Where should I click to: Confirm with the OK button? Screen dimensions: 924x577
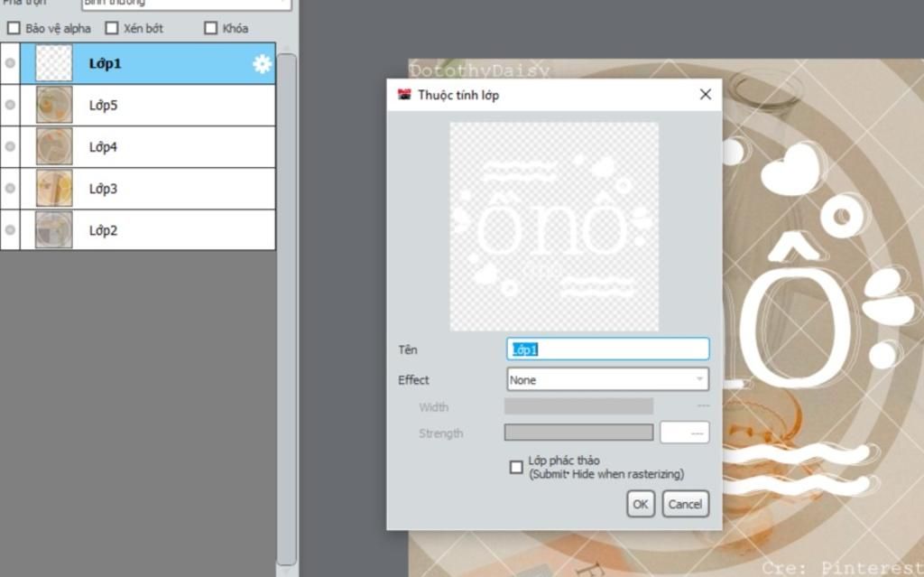(641, 504)
